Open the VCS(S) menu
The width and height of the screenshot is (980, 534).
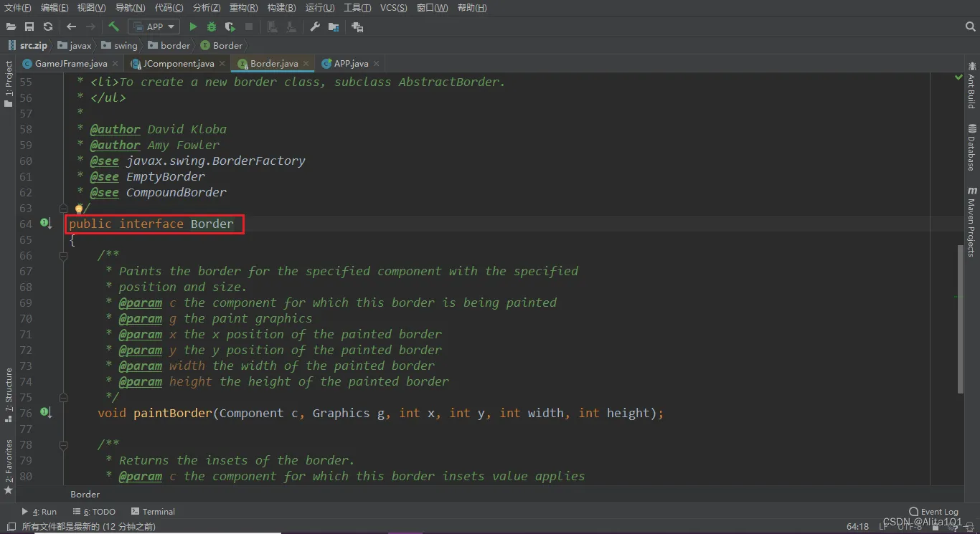click(x=393, y=8)
